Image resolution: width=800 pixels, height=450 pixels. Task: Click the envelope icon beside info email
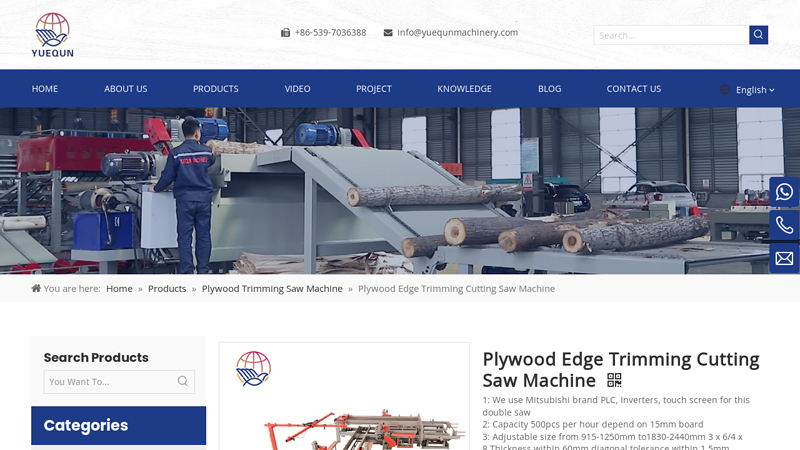388,33
